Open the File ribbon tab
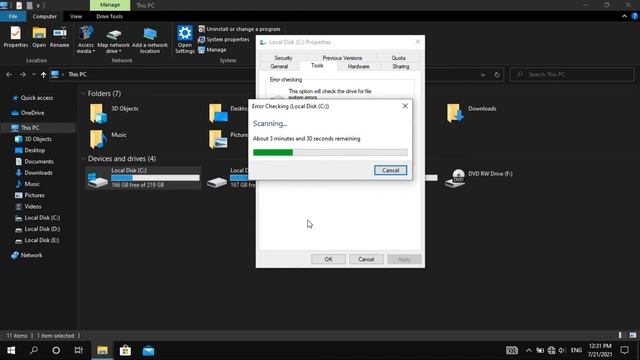 click(x=13, y=16)
